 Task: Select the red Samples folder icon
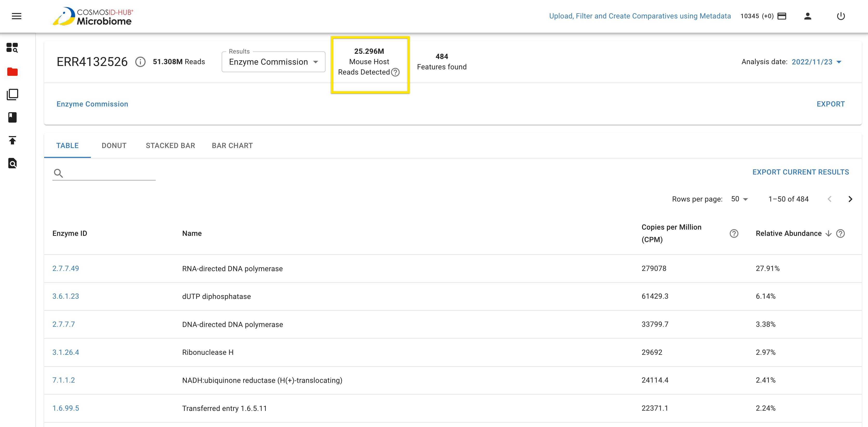[12, 71]
